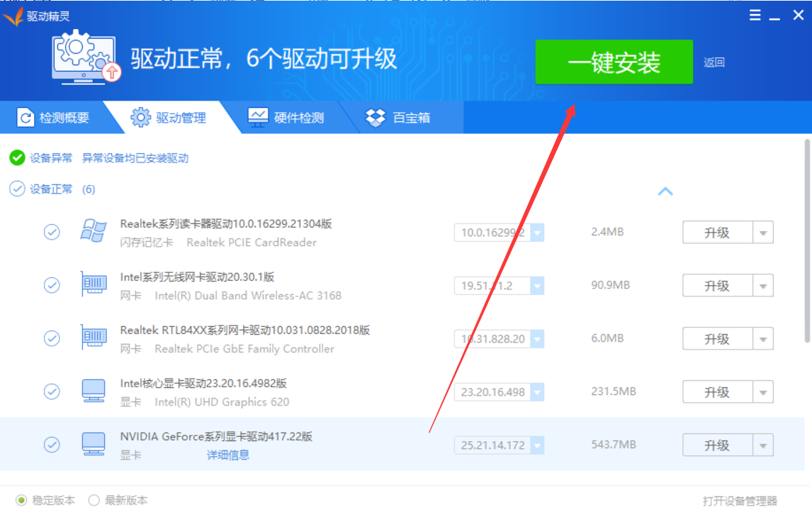The width and height of the screenshot is (812, 507).
Task: Click the Intel UHD Graphics monitor icon
Action: click(94, 391)
